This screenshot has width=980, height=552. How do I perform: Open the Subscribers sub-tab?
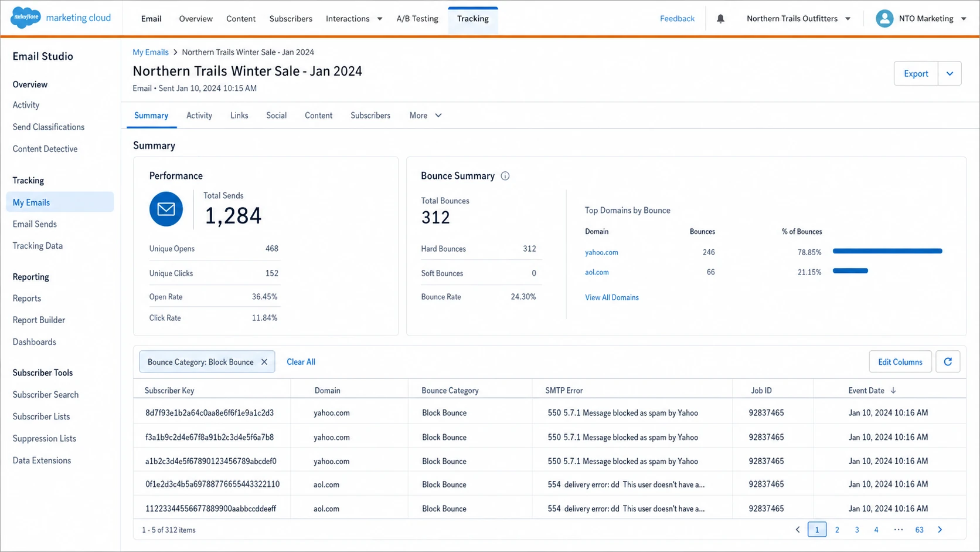[x=370, y=116]
